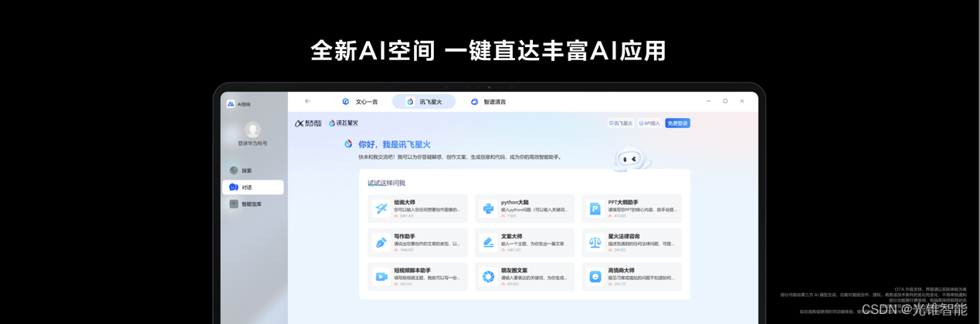Click the 免费登录 button
Viewport: 980px width, 324px height.
point(677,123)
